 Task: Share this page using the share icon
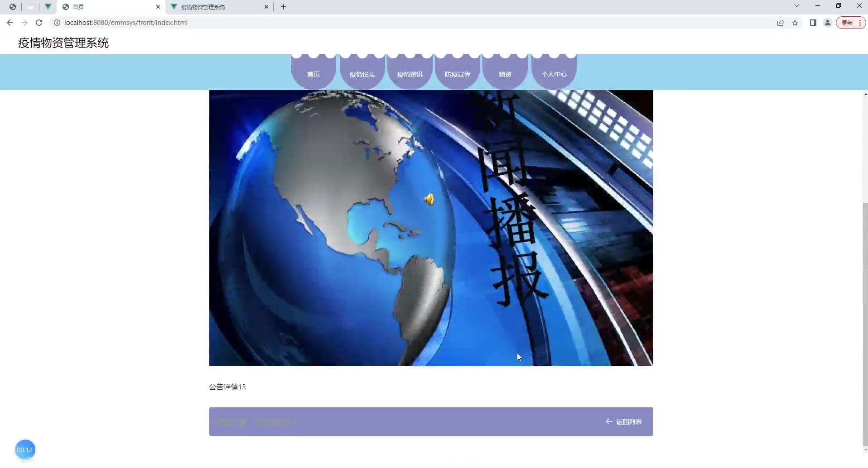781,23
